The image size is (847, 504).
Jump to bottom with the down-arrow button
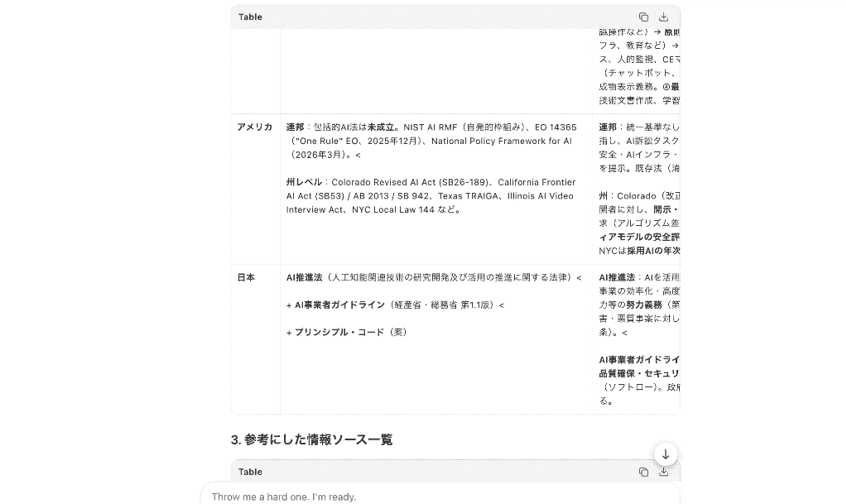click(x=666, y=454)
